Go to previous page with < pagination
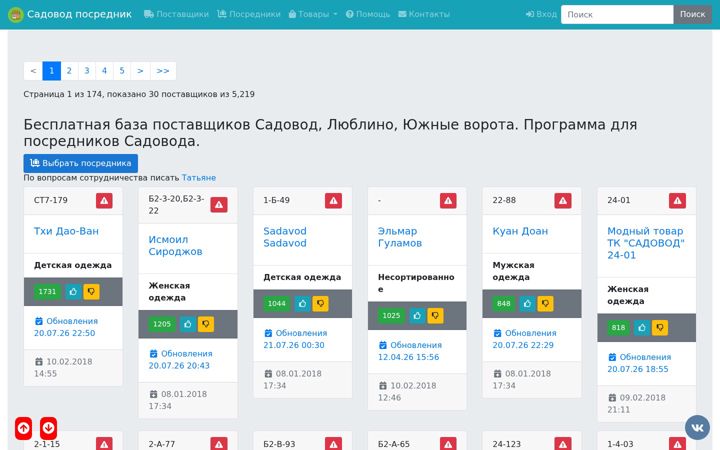This screenshot has height=450, width=720. (33, 71)
